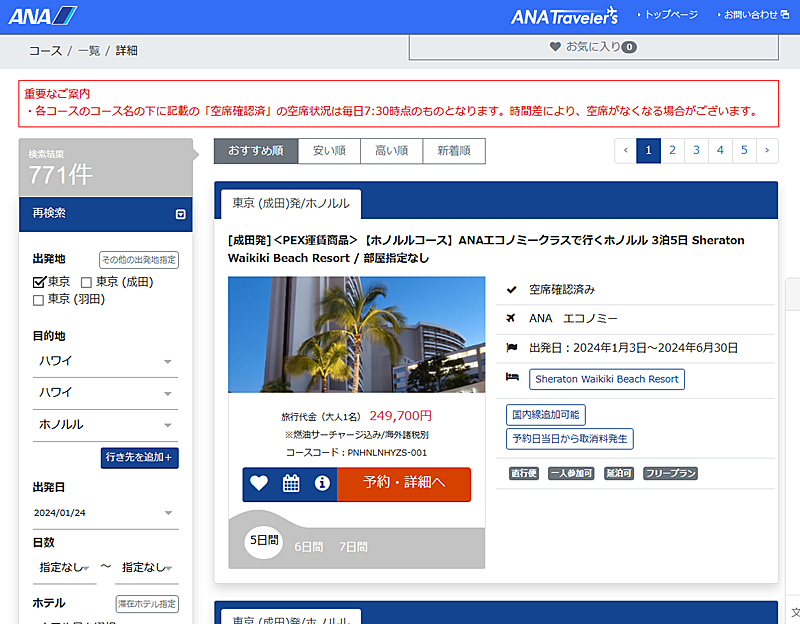Go to previous page with the arrow
Image resolution: width=800 pixels, height=624 pixels.
(626, 151)
